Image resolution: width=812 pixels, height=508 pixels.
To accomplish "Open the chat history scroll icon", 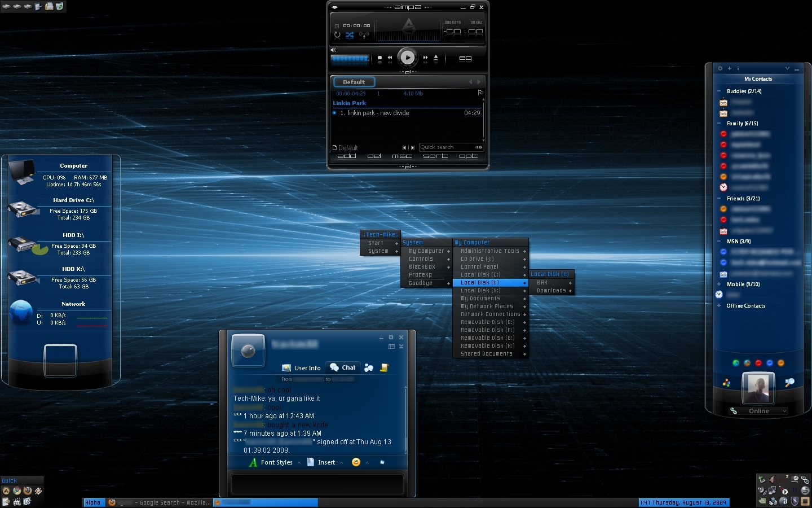I will (384, 367).
